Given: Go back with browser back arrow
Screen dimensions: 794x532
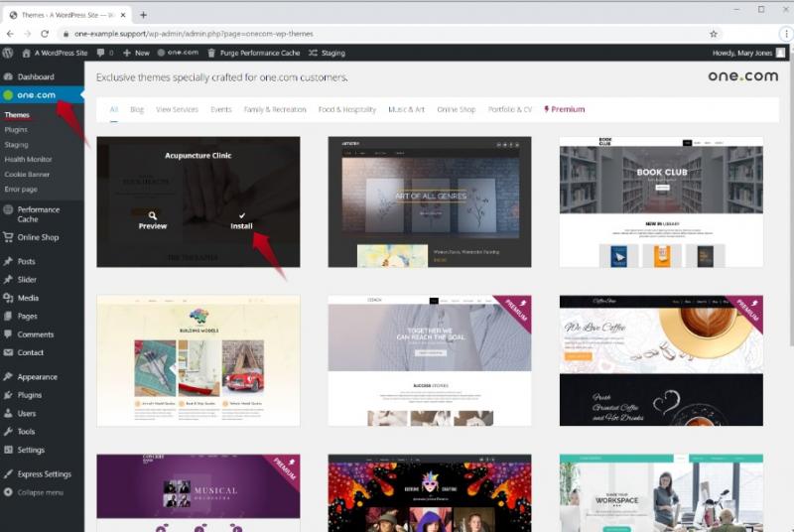Looking at the screenshot, I should [x=11, y=34].
